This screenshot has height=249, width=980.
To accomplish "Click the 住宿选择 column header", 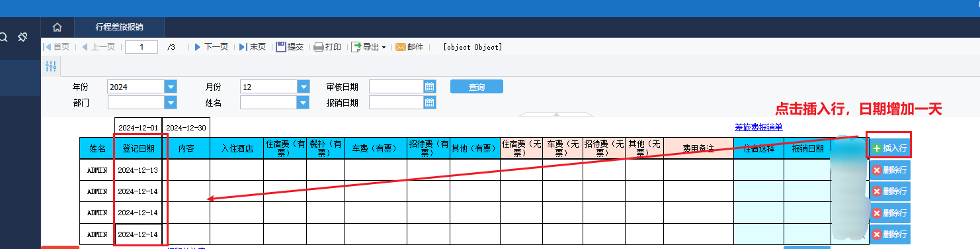I will tap(758, 149).
